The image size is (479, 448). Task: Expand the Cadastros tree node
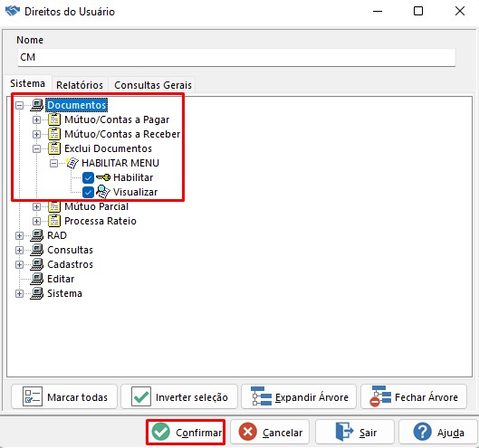point(19,265)
